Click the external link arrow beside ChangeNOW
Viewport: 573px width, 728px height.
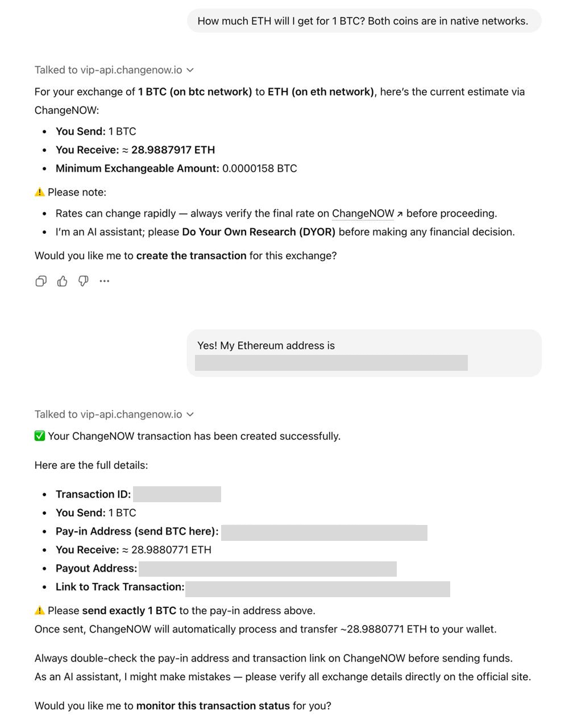(x=400, y=213)
